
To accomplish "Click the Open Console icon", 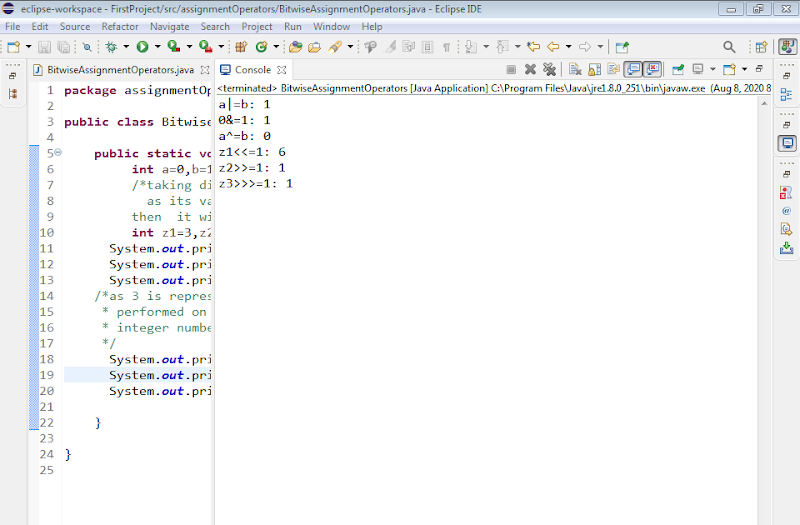I will [729, 69].
